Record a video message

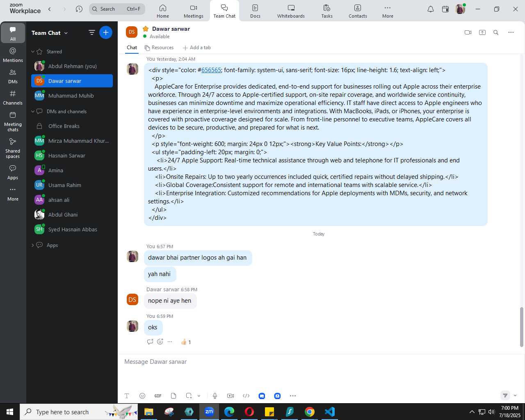point(231,396)
